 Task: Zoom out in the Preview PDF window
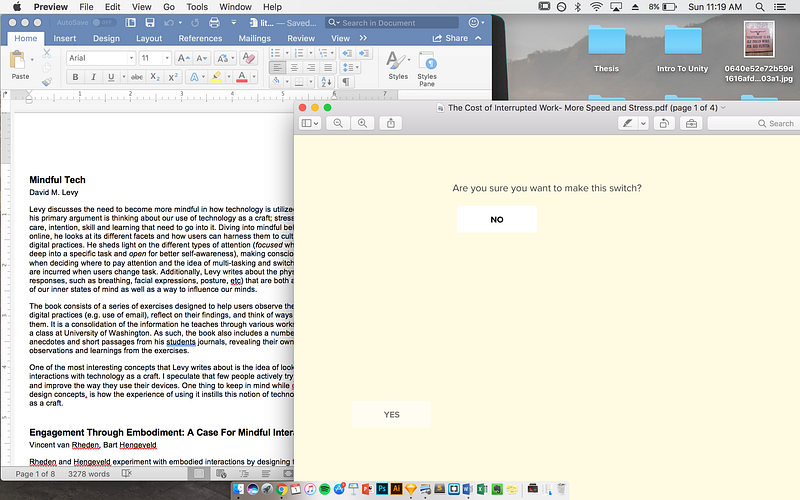coord(338,123)
